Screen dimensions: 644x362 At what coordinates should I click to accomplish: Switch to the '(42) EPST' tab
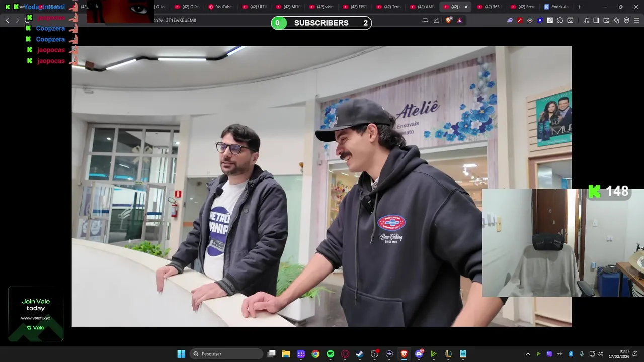pos(355,7)
